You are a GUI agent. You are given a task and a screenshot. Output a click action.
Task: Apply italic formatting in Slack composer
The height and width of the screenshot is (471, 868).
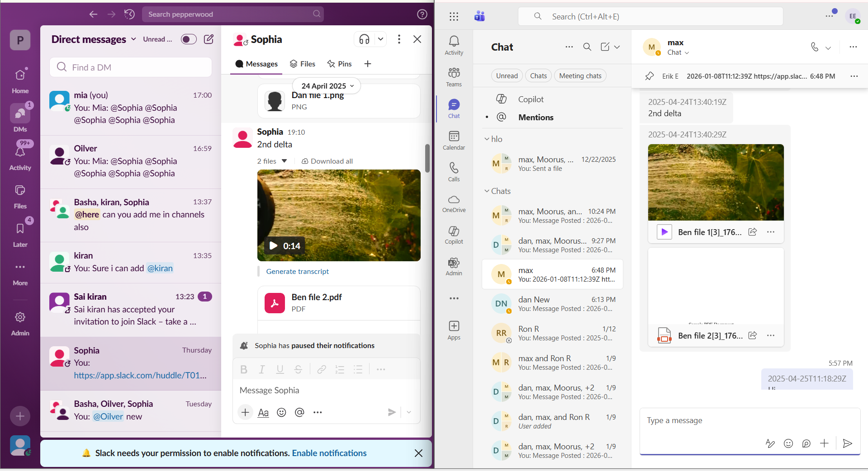(x=262, y=370)
